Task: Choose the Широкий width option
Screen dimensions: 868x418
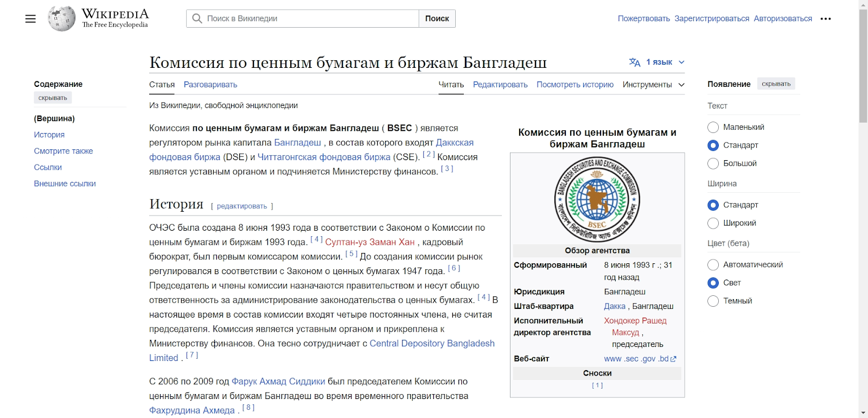Action: (713, 223)
